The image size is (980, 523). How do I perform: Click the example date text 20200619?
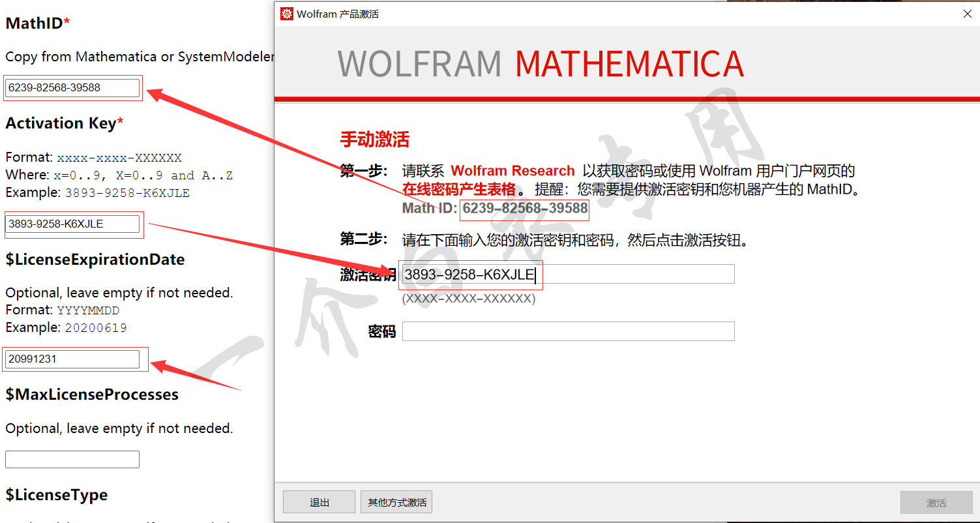[x=96, y=328]
